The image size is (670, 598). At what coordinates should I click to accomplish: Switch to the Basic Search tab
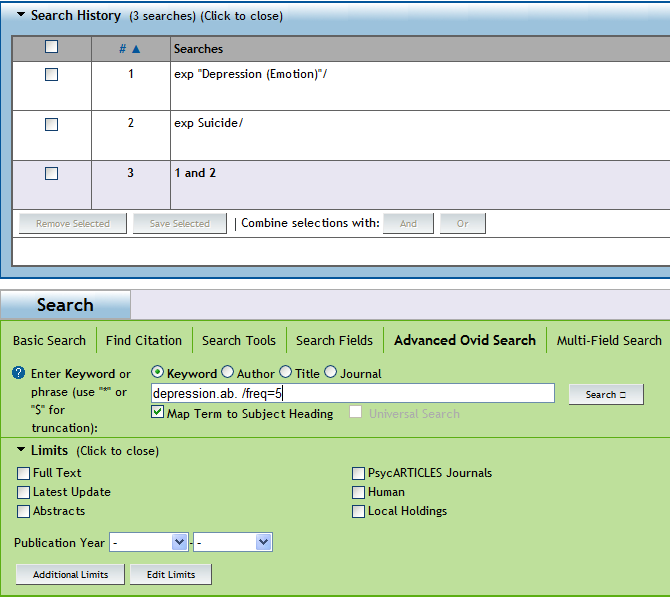(x=49, y=340)
